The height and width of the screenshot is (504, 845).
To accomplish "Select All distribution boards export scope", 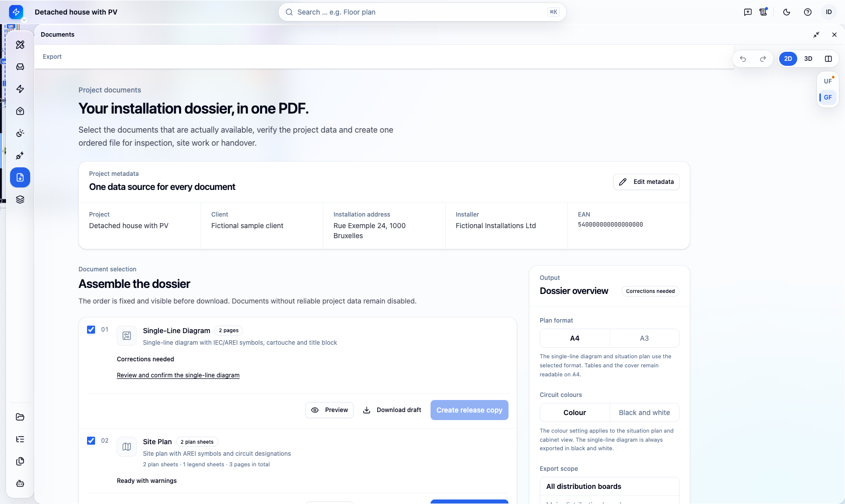I will tap(610, 486).
